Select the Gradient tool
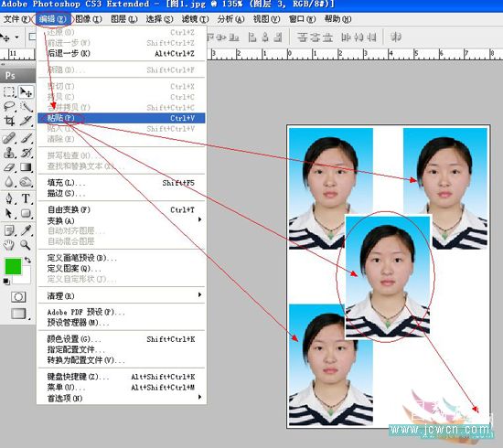 click(x=26, y=167)
